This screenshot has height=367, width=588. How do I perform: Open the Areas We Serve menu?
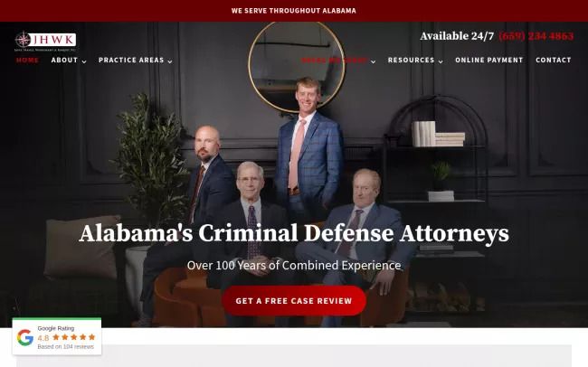[334, 60]
